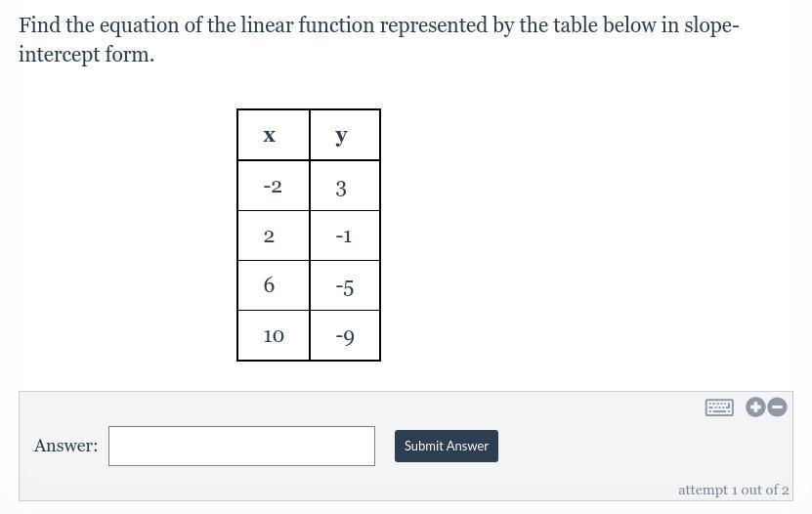
Task: Open the on-screen math keyboard icon
Action: pos(719,407)
